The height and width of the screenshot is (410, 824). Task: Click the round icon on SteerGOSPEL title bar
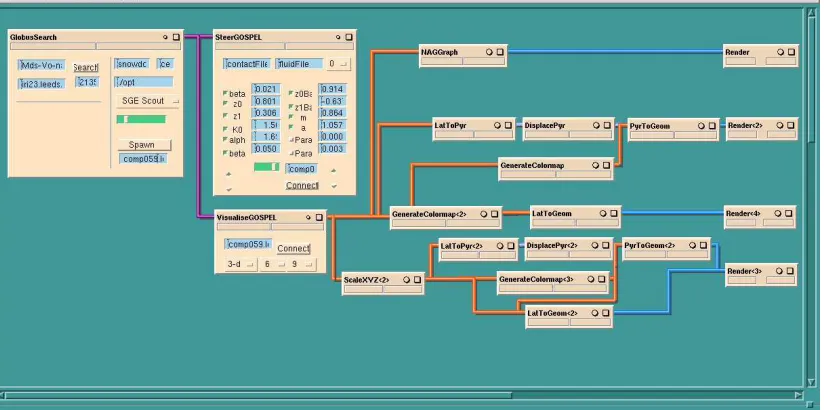(x=338, y=37)
